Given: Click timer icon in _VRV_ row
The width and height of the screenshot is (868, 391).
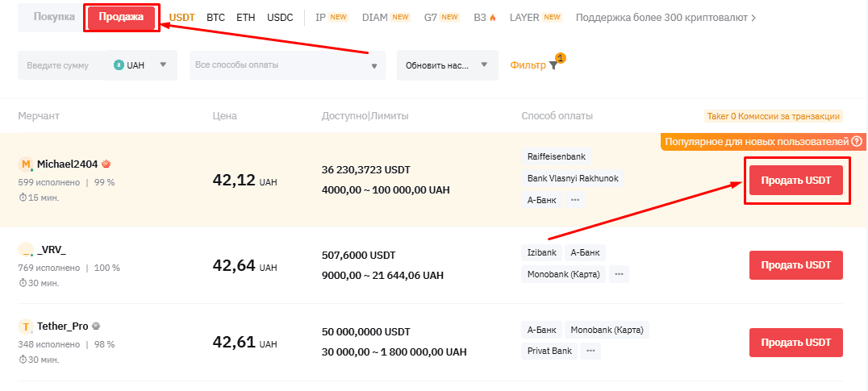Looking at the screenshot, I should click(23, 283).
